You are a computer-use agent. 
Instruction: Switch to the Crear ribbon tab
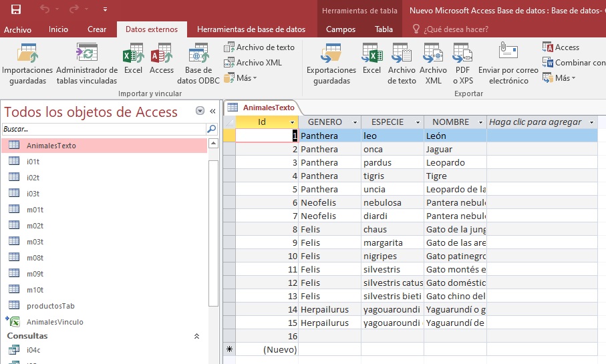[x=97, y=29]
